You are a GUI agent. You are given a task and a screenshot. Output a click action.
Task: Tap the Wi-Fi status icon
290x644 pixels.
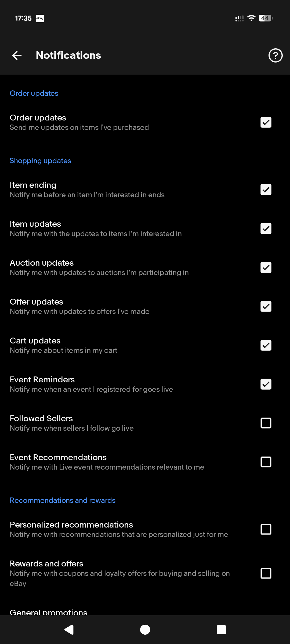(251, 18)
